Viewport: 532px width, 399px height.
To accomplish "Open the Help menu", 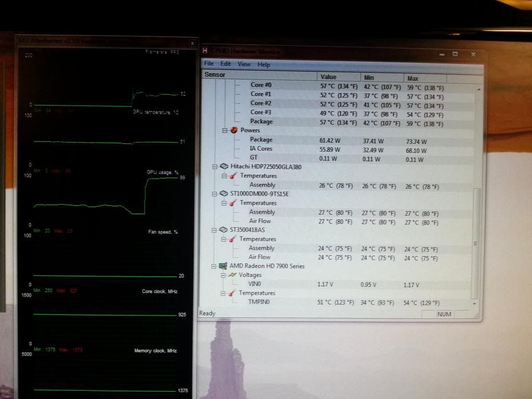I will coord(263,64).
